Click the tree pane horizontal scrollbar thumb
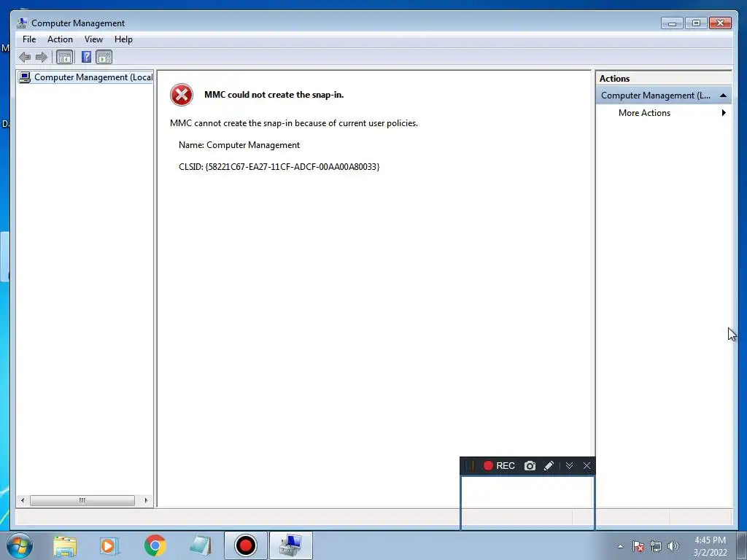 point(82,500)
